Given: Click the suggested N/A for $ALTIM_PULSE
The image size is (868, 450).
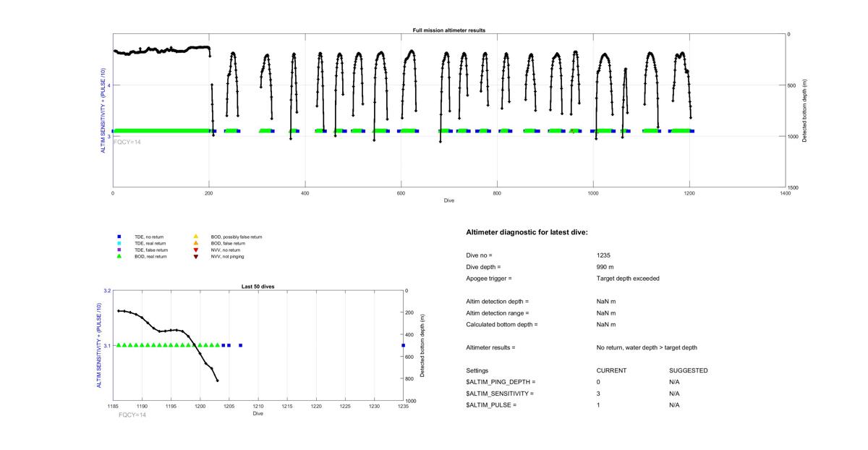Looking at the screenshot, I should coord(674,405).
